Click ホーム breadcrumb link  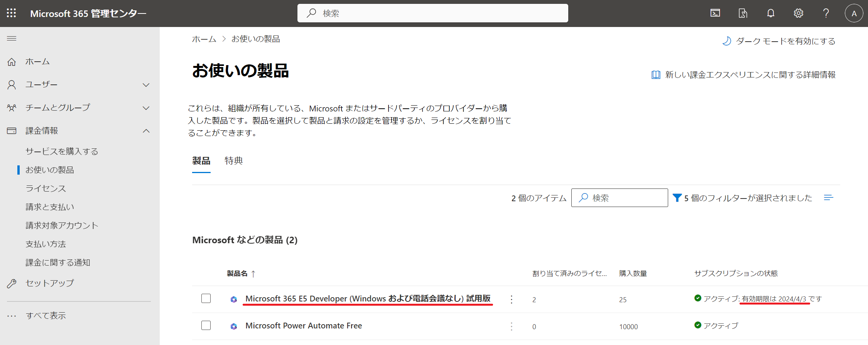pos(204,39)
